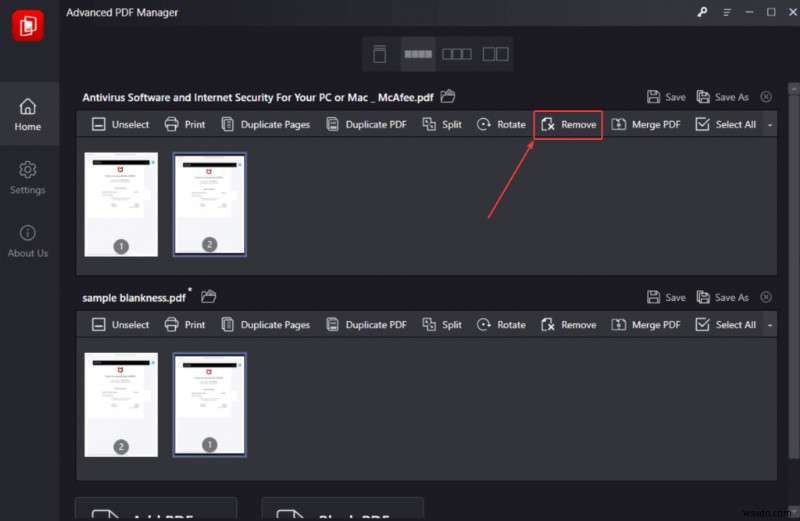Click the McAfee.pdf file name title
This screenshot has height=521, width=800.
258,97
